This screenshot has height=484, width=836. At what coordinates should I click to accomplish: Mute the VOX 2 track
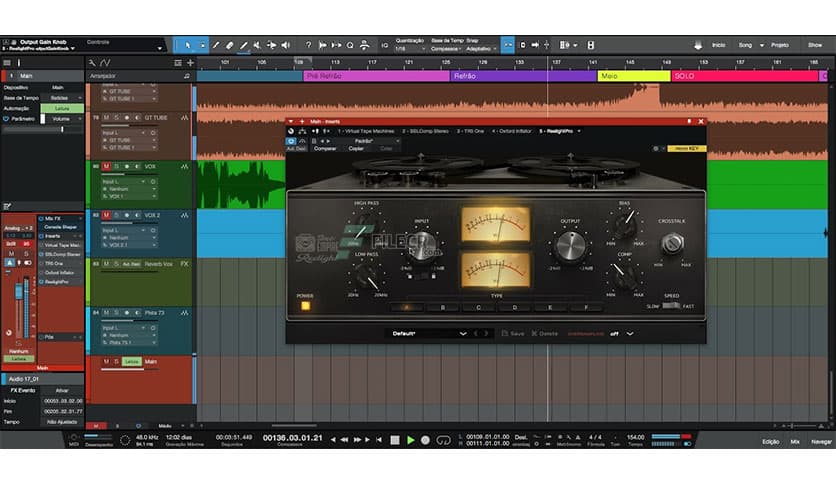(x=106, y=215)
